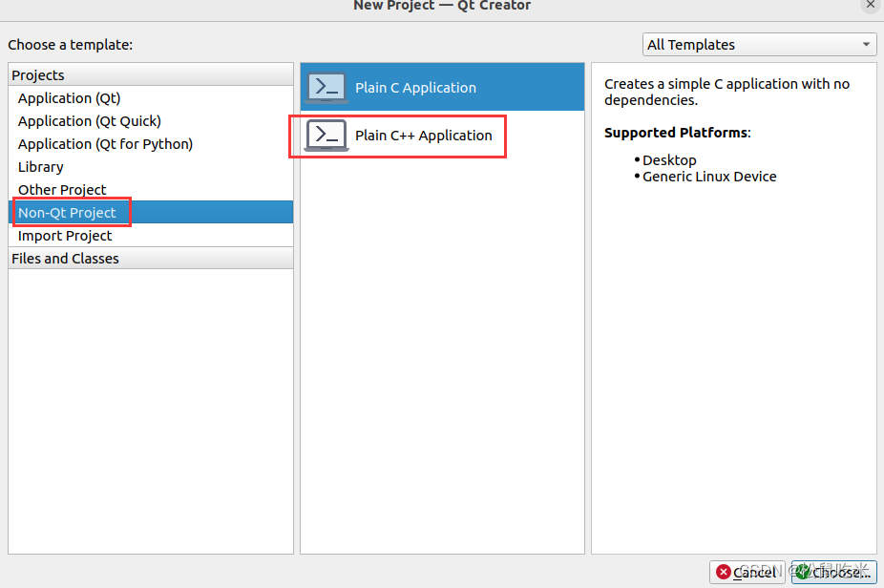Open the All Templates dropdown
884x588 pixels.
pyautogui.click(x=759, y=44)
